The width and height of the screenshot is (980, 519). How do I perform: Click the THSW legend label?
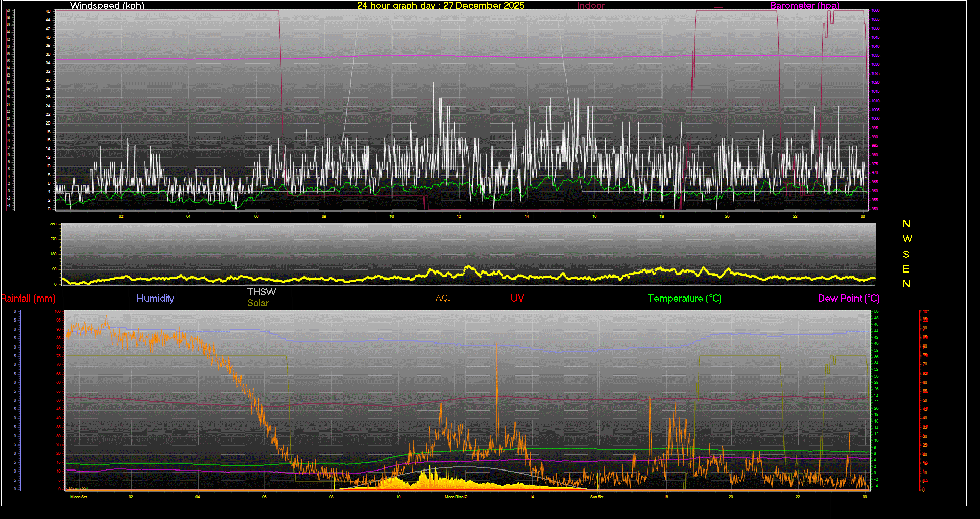pyautogui.click(x=261, y=292)
